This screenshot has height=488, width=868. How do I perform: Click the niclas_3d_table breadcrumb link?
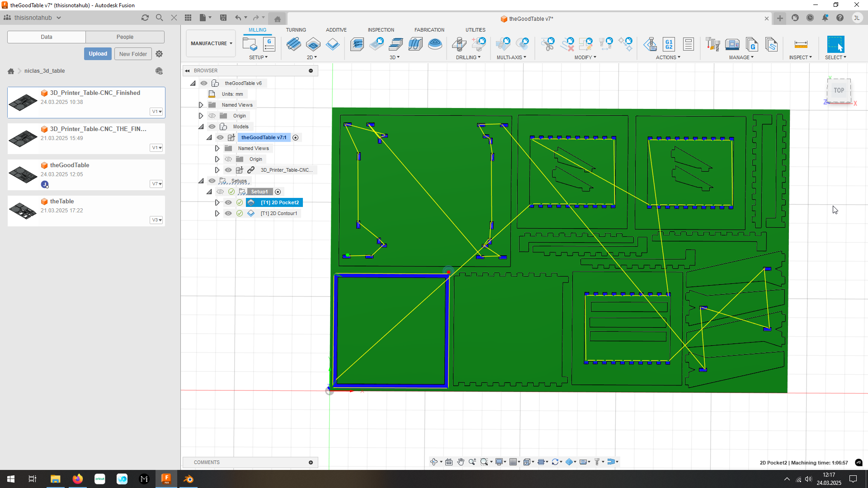coord(44,71)
